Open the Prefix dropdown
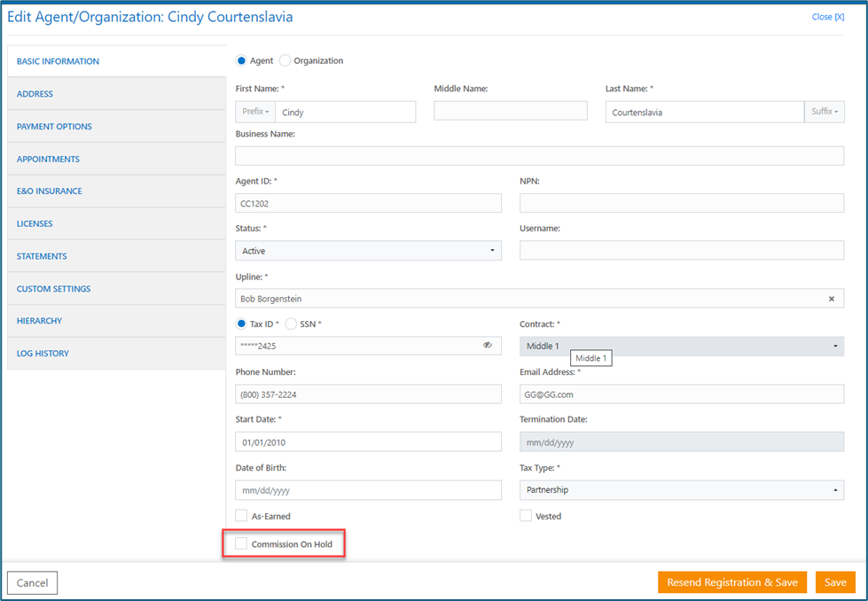Image resolution: width=868 pixels, height=601 pixels. tap(255, 112)
